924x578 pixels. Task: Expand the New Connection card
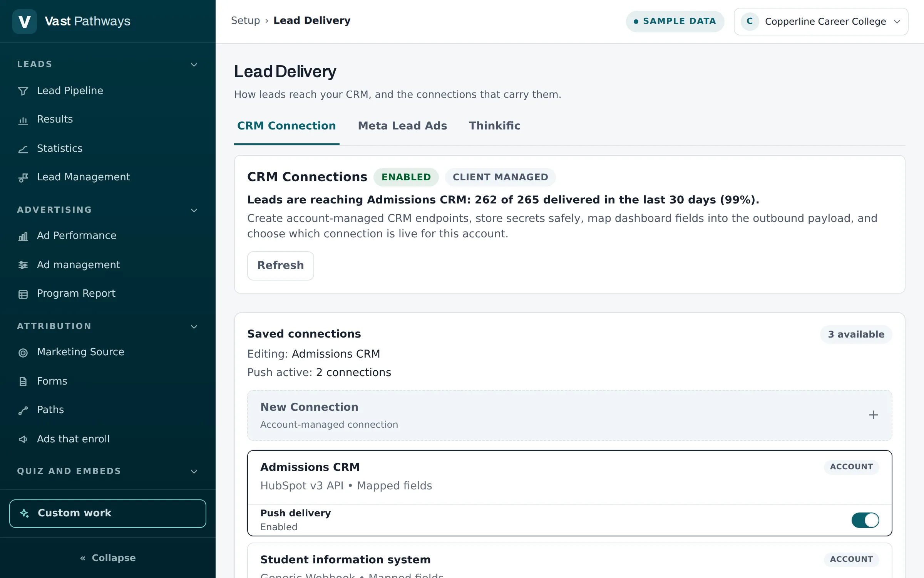(x=569, y=415)
